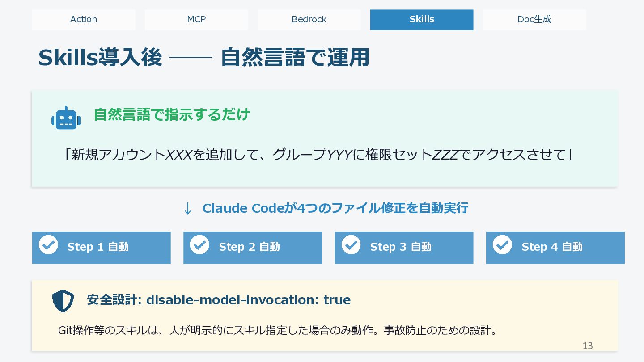
Task: Select the Step 1 自動 box
Action: (x=102, y=248)
